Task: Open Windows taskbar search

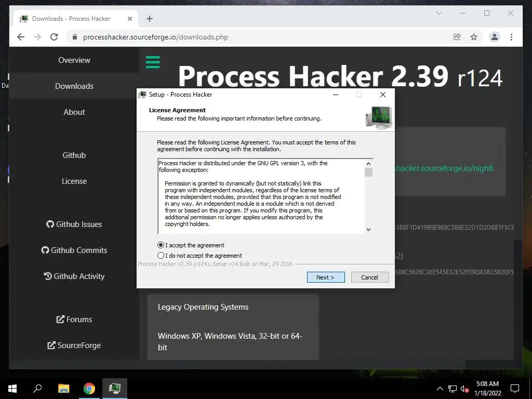Action: pyautogui.click(x=37, y=389)
